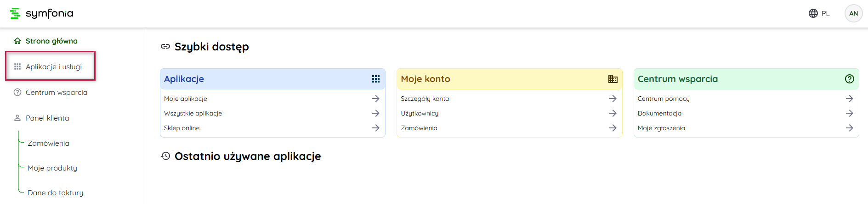Click the Symfonia logo
Image resolution: width=868 pixels, height=204 pixels.
41,13
